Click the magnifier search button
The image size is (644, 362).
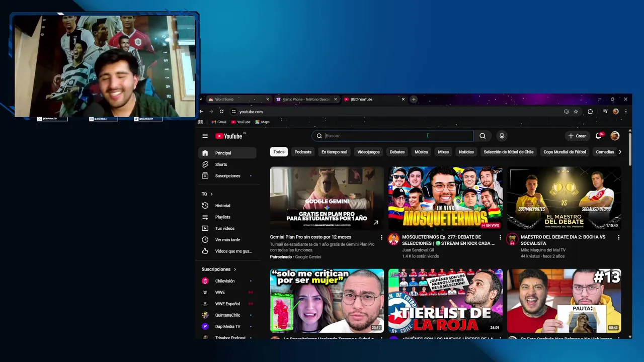(482, 136)
